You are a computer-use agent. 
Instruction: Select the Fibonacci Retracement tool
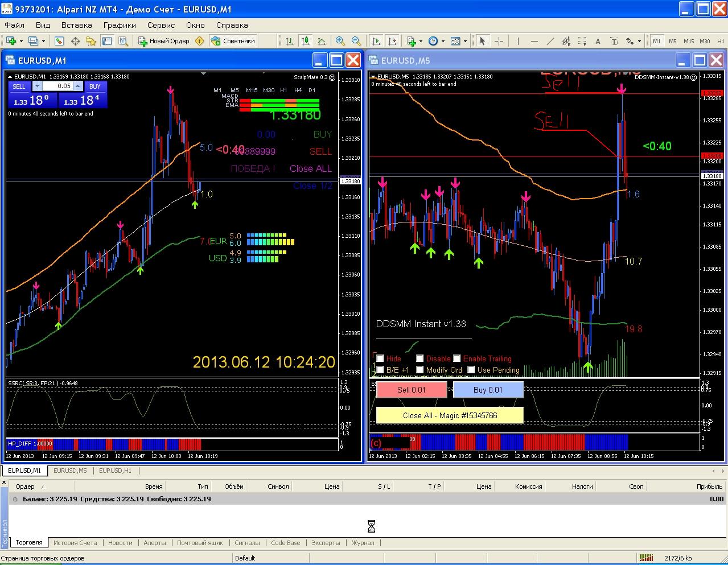point(582,41)
